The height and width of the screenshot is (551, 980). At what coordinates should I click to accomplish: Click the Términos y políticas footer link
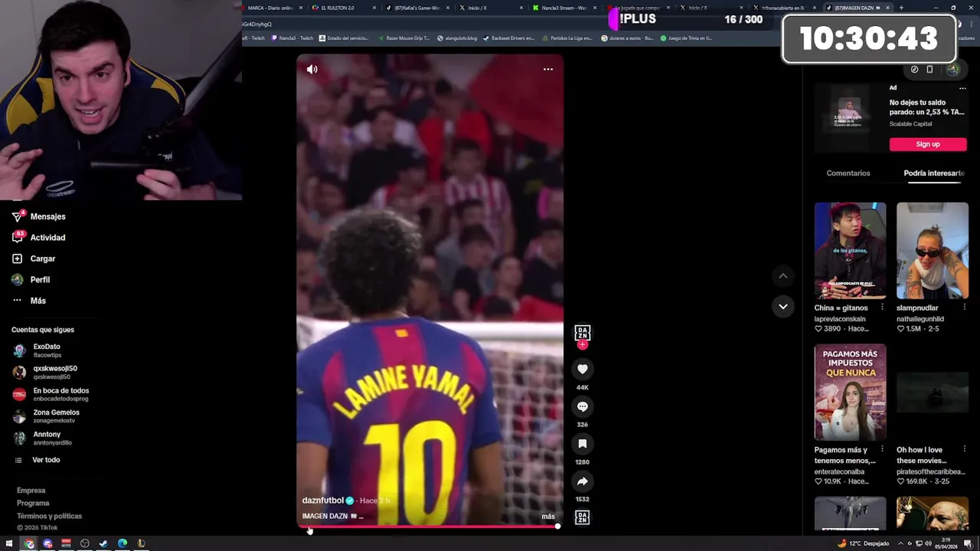tap(49, 517)
